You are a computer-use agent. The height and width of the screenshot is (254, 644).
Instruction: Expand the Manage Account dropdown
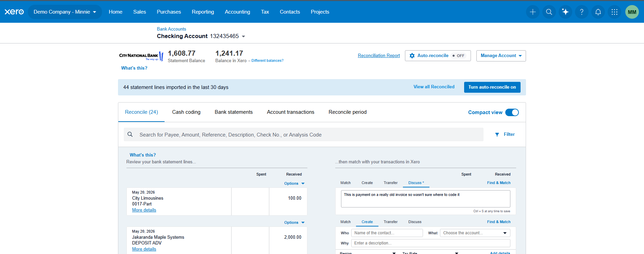coord(501,56)
